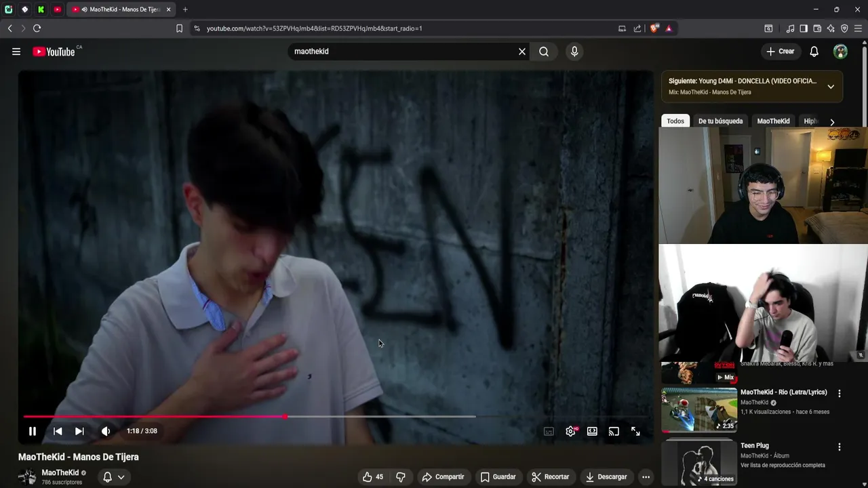Screen dimensions: 868x488
Task: Toggle channel notification bell
Action: [107, 477]
